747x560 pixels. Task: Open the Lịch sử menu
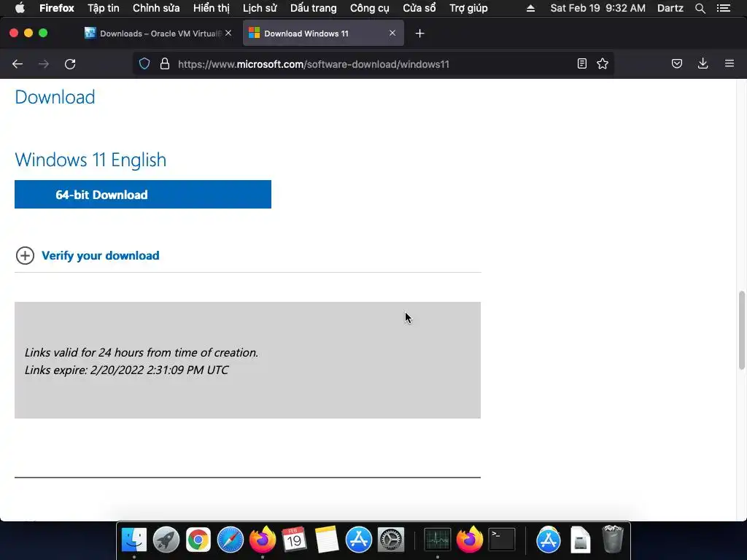[260, 8]
